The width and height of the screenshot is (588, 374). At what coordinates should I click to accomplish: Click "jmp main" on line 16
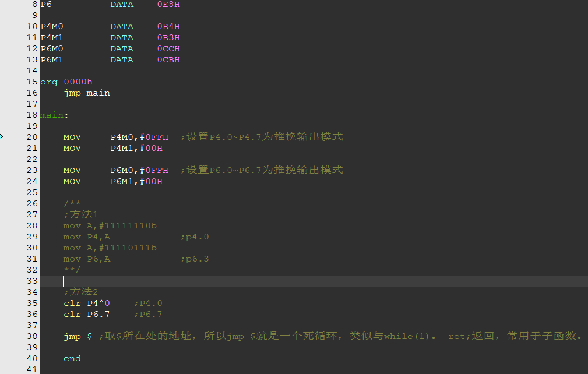tap(87, 93)
